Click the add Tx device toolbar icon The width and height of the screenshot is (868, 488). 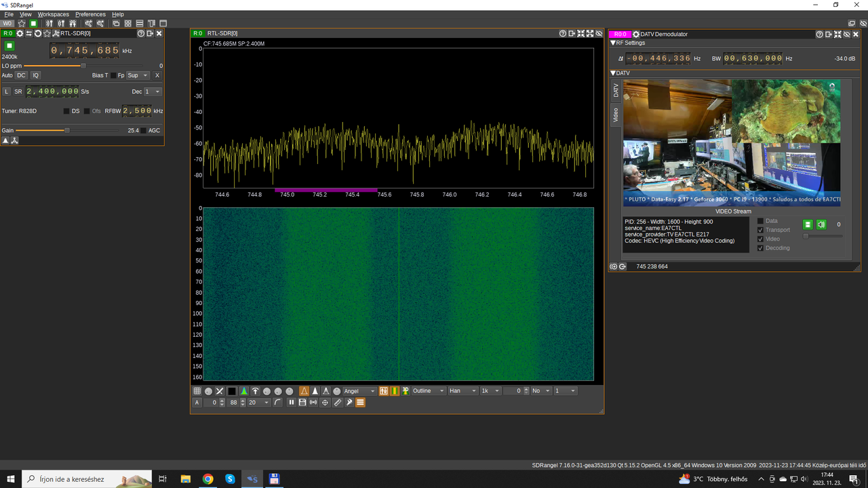[x=61, y=23]
